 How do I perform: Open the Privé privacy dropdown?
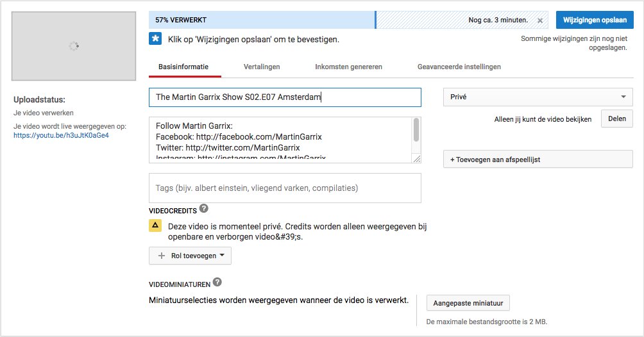(x=538, y=97)
